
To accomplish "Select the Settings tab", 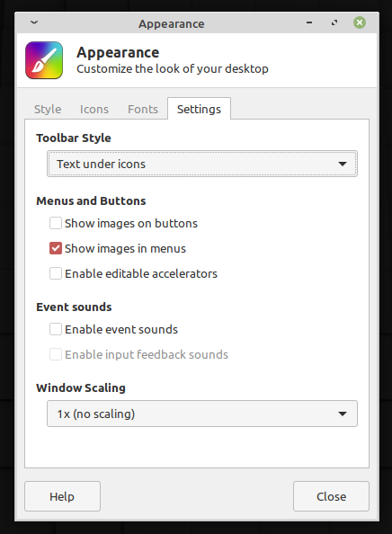I will point(200,109).
